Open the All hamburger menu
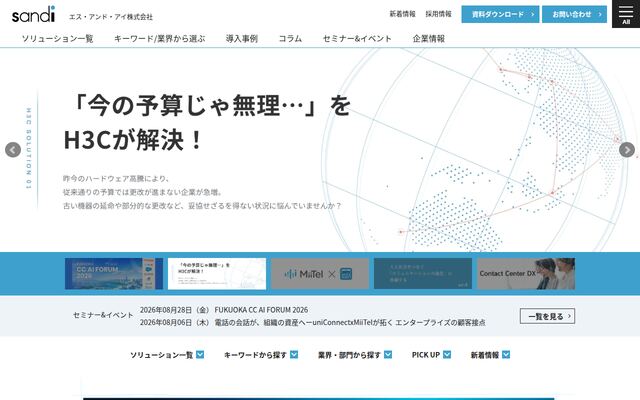 [x=626, y=14]
